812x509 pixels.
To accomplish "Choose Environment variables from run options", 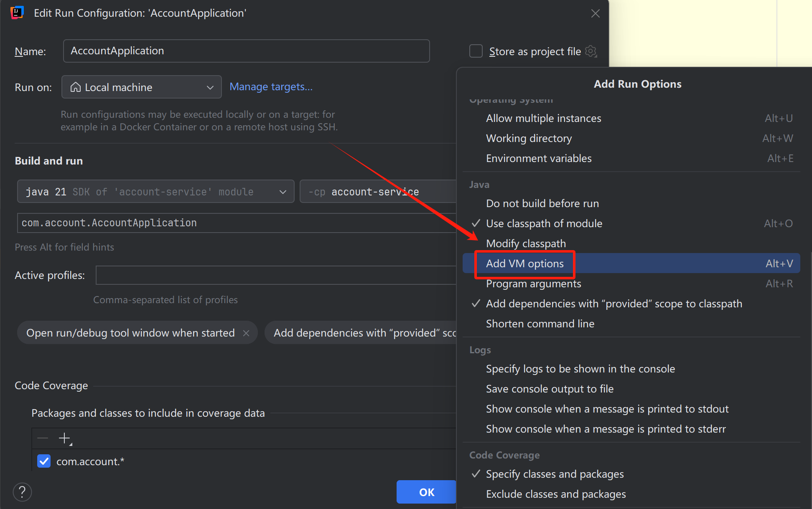I will (x=538, y=158).
